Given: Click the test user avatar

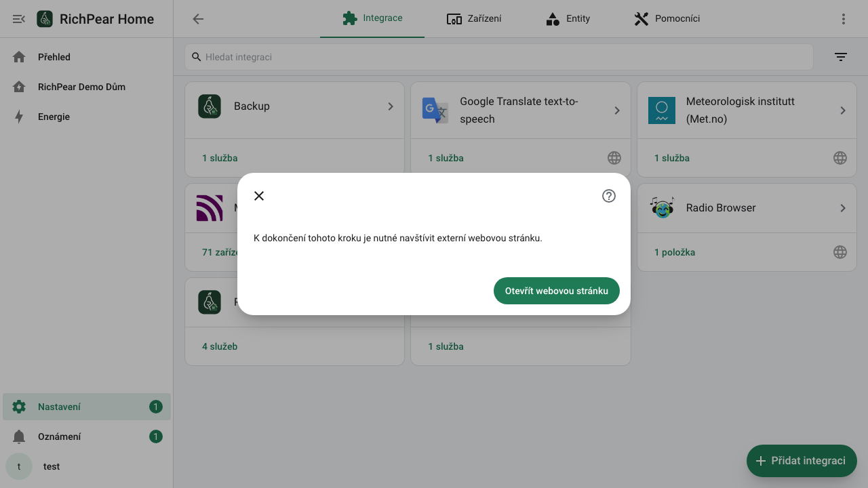Looking at the screenshot, I should coord(19,466).
